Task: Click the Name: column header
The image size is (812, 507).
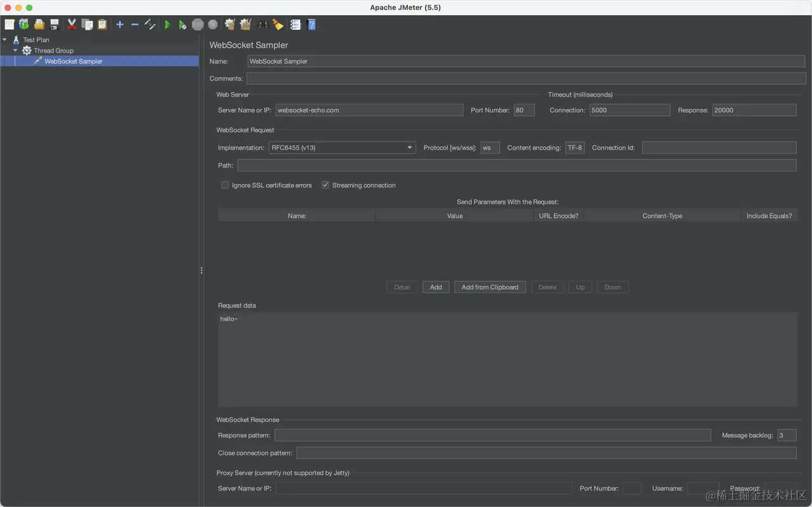Action: point(297,216)
